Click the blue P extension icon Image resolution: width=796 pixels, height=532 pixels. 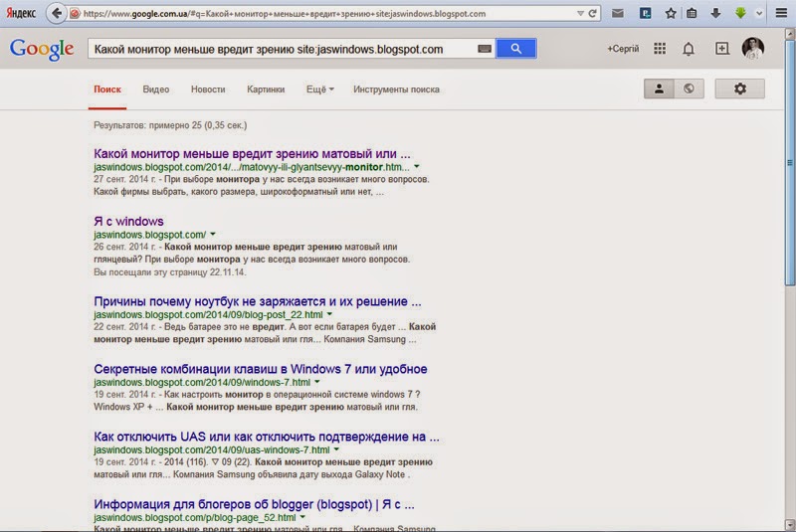pos(645,14)
